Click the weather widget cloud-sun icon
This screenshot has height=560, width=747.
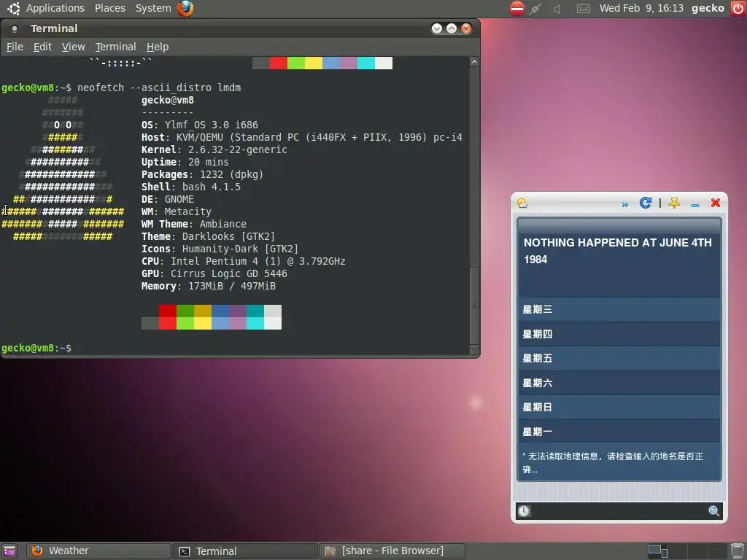[x=522, y=203]
